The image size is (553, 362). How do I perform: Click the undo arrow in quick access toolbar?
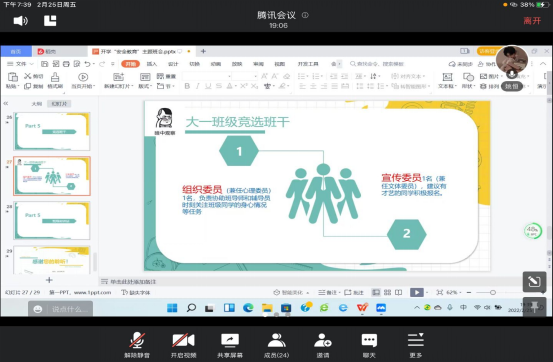[87, 64]
